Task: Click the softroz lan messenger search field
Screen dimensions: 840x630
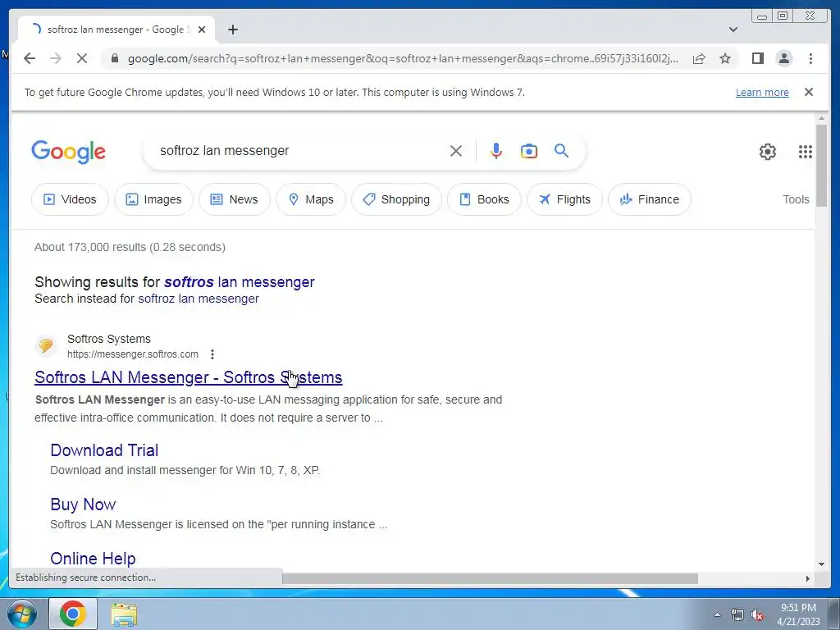Action: point(300,151)
